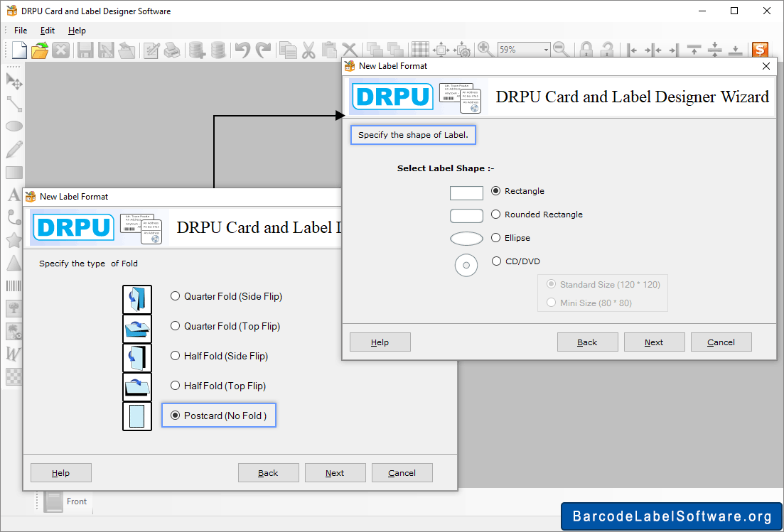The height and width of the screenshot is (532, 784).
Task: Click the Zoom In magnifier icon
Action: 485,50
